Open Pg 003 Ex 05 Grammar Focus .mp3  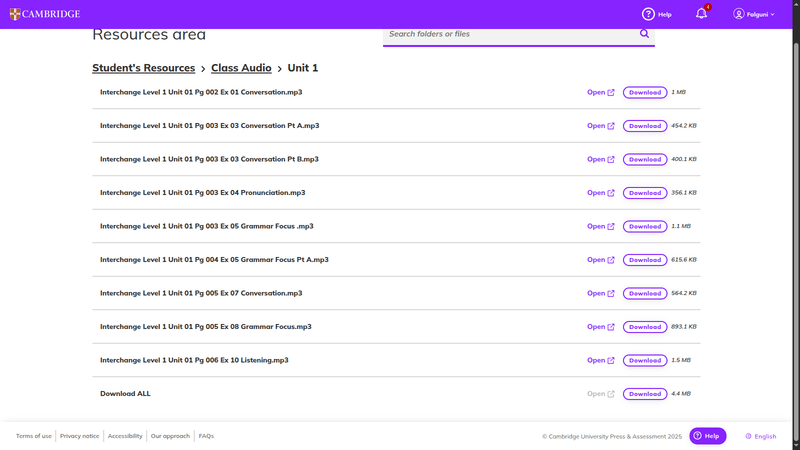(x=601, y=226)
